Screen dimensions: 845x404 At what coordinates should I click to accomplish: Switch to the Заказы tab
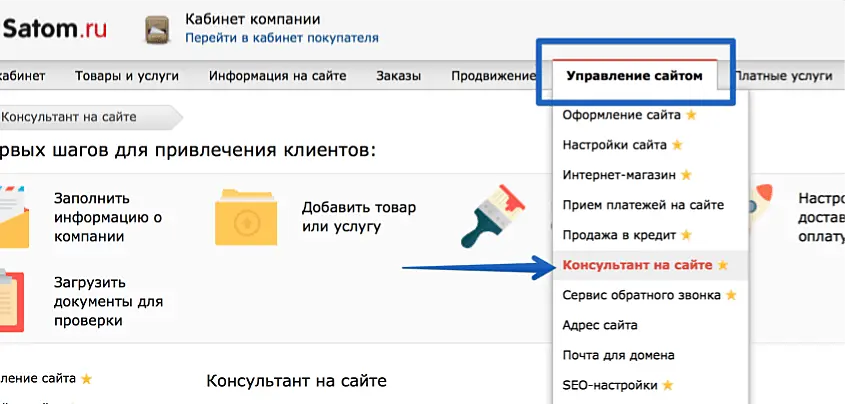399,76
